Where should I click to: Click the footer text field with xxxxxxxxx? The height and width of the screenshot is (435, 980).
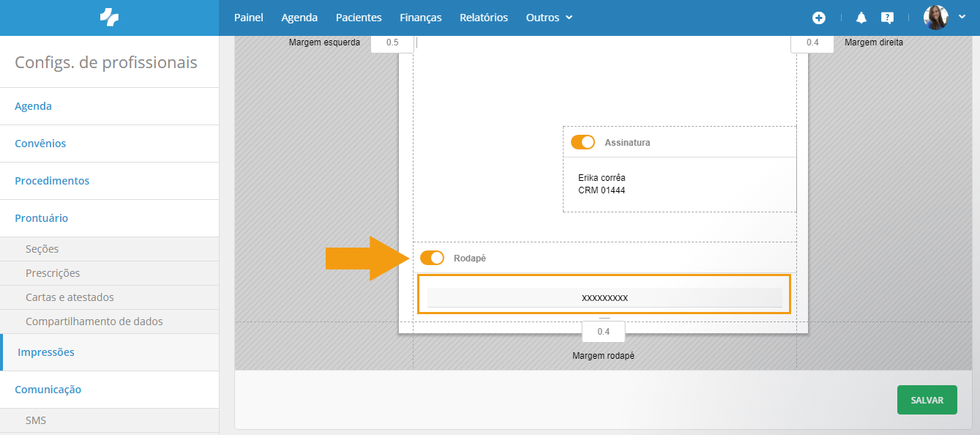point(605,297)
